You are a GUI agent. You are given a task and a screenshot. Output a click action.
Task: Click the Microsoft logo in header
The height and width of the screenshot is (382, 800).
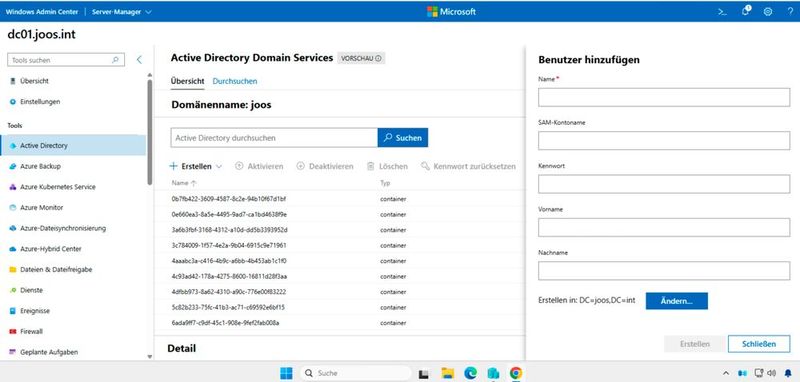click(x=451, y=12)
